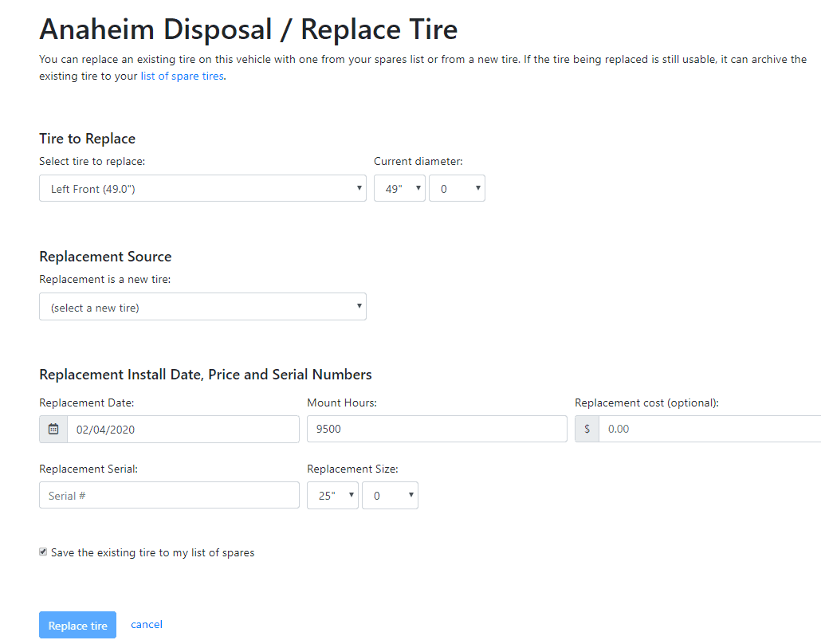
Task: Open the list of spare tires link
Action: pyautogui.click(x=183, y=76)
